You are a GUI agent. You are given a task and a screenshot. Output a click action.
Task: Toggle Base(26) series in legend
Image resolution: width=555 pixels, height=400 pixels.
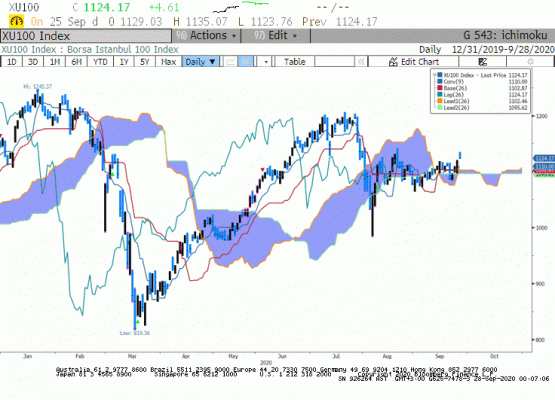coord(454,88)
